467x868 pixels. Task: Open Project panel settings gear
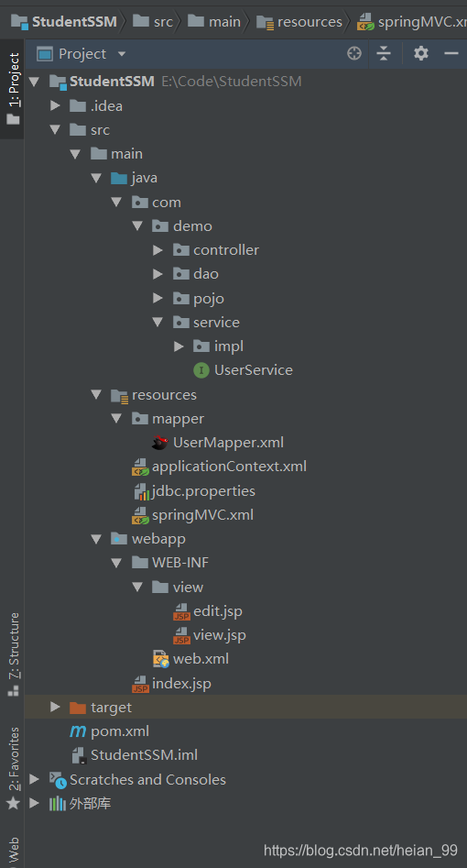[x=421, y=53]
